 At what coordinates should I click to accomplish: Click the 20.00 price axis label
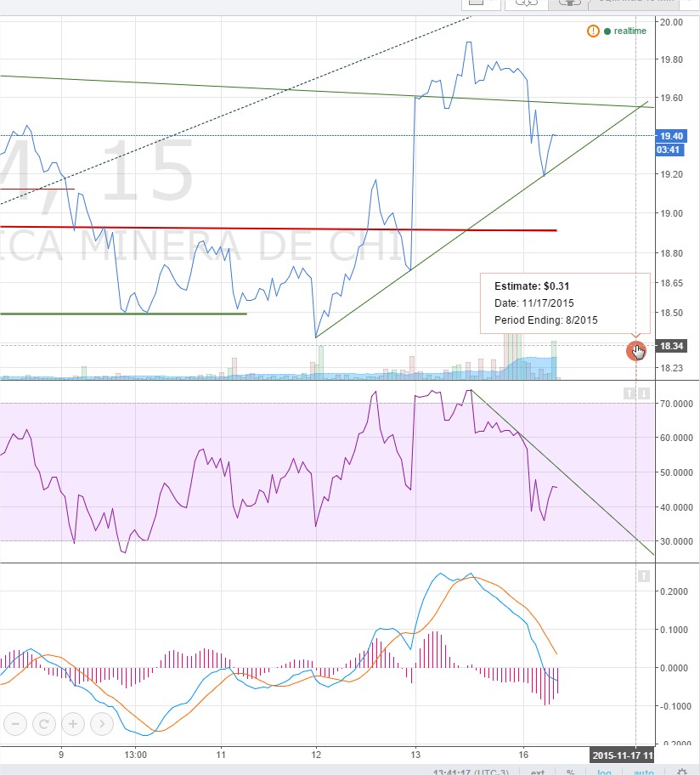671,22
